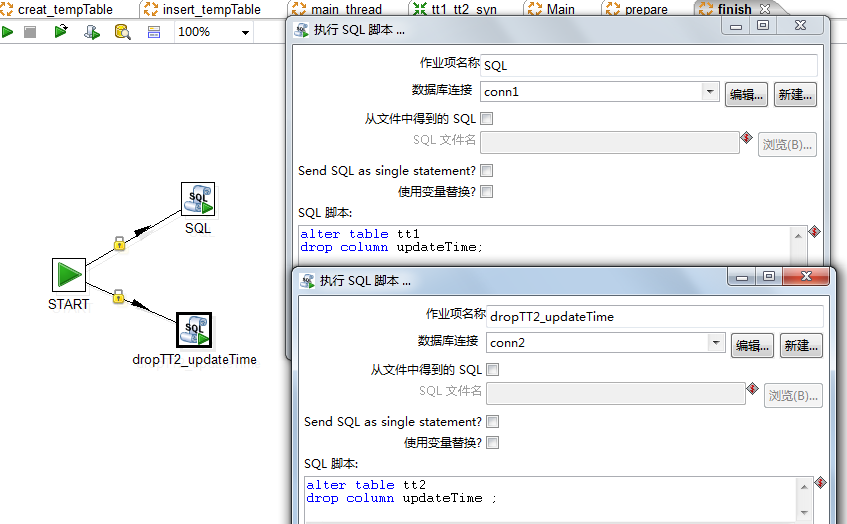Minimize the upper SQL script dialog

click(736, 25)
